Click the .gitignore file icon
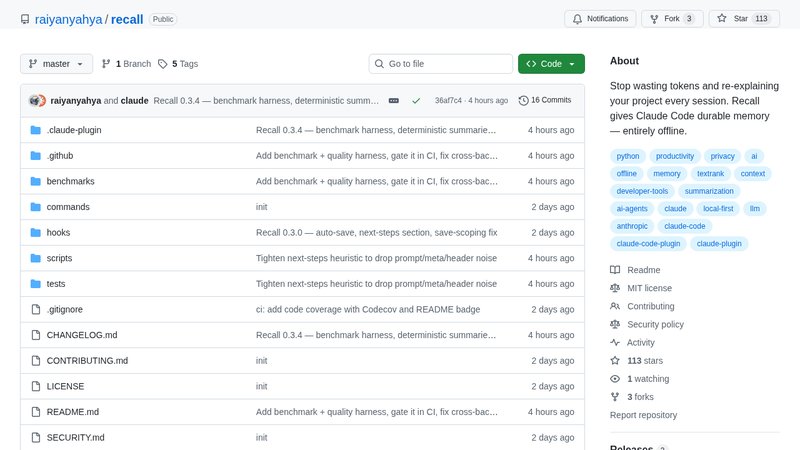 [x=36, y=309]
